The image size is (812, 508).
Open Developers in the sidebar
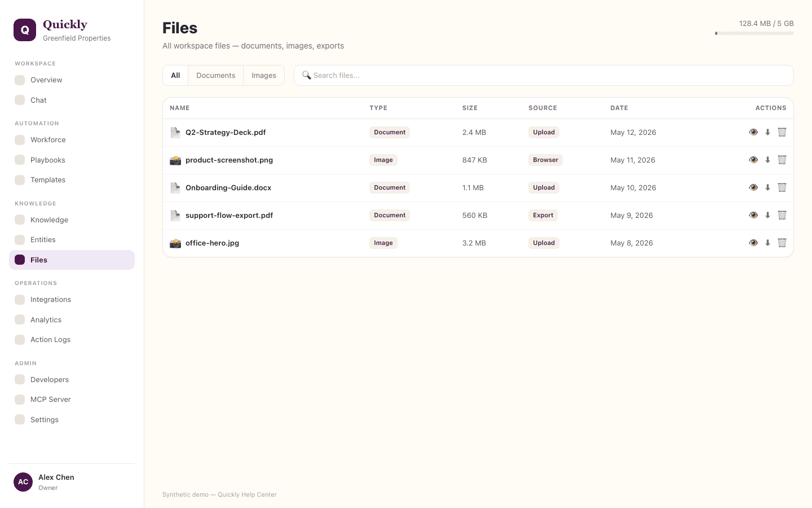coord(72,380)
